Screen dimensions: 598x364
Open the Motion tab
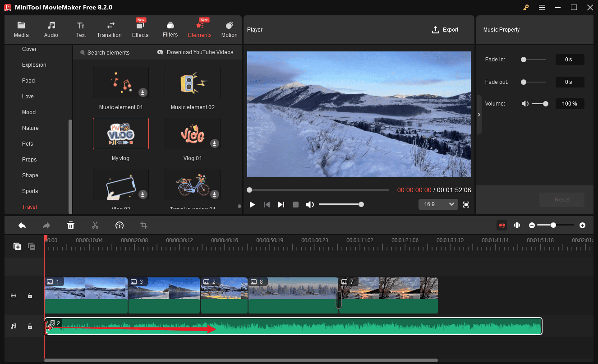229,30
